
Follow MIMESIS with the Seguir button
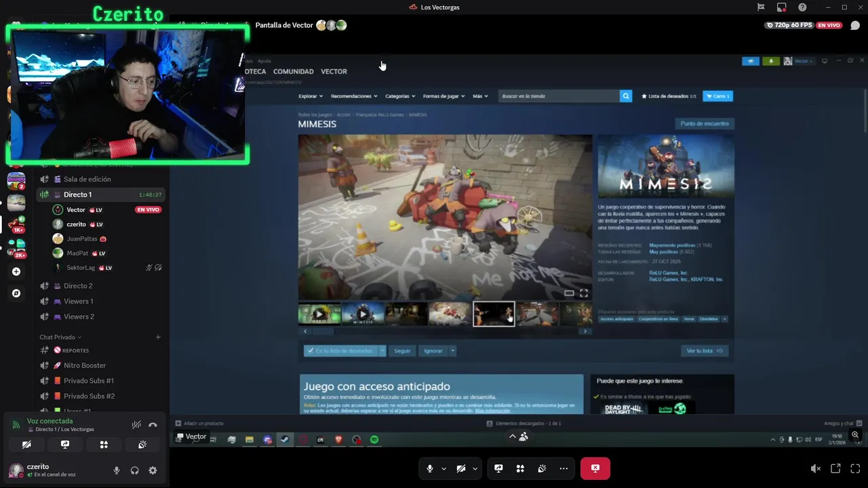click(x=402, y=350)
